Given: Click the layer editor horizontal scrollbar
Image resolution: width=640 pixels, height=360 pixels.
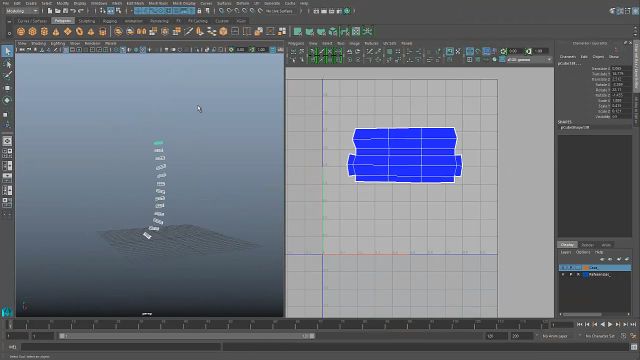Looking at the screenshot, I should (582, 314).
